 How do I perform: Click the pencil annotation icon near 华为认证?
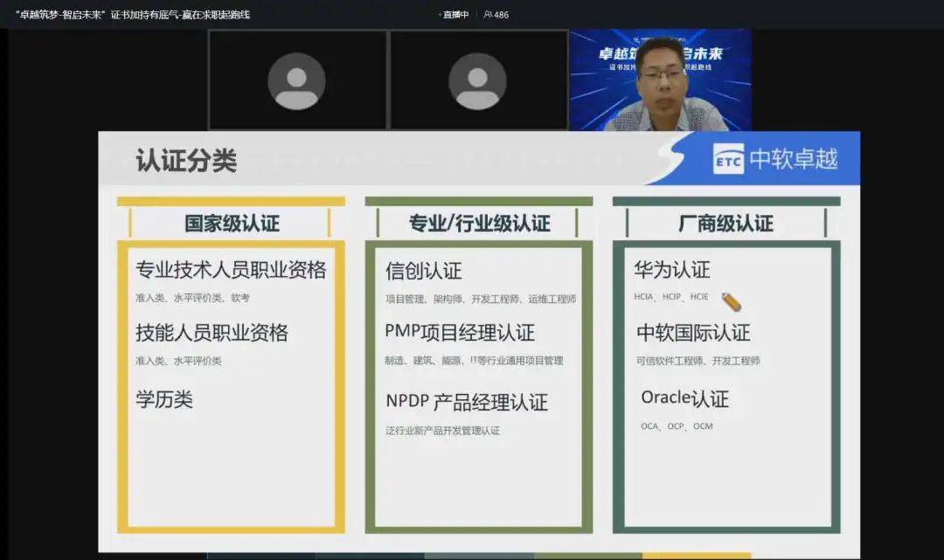pyautogui.click(x=732, y=301)
